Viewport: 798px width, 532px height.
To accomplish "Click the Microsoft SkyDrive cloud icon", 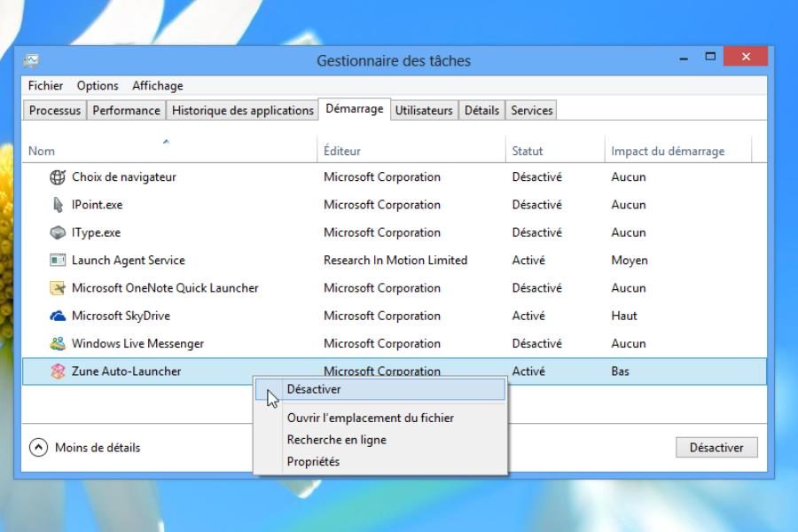I will (x=58, y=316).
